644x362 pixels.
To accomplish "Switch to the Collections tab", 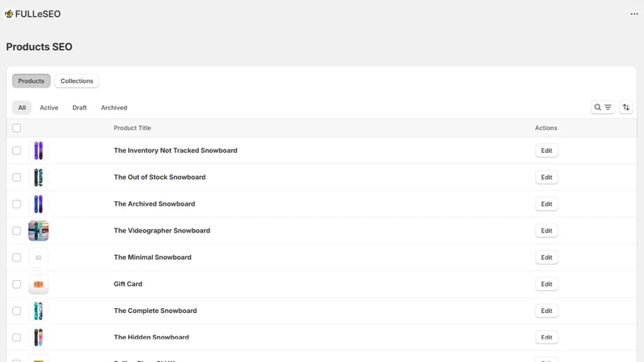I will coord(76,81).
